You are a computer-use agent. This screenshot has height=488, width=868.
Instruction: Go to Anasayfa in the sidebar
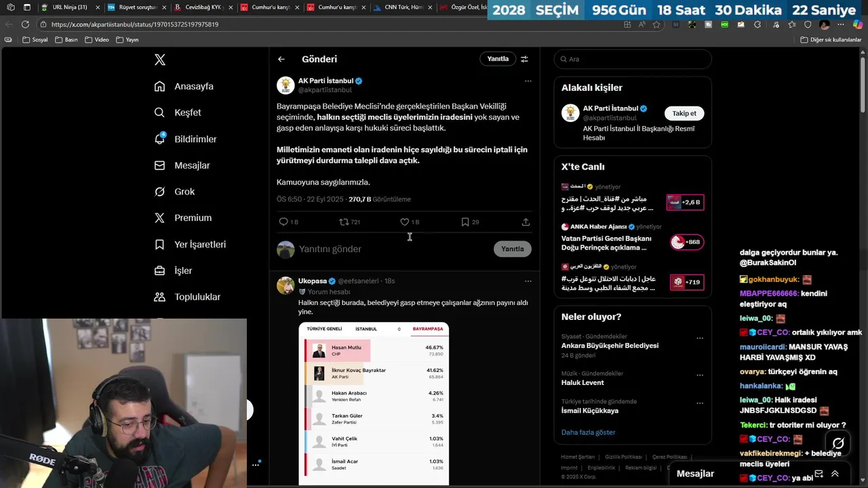click(x=184, y=86)
